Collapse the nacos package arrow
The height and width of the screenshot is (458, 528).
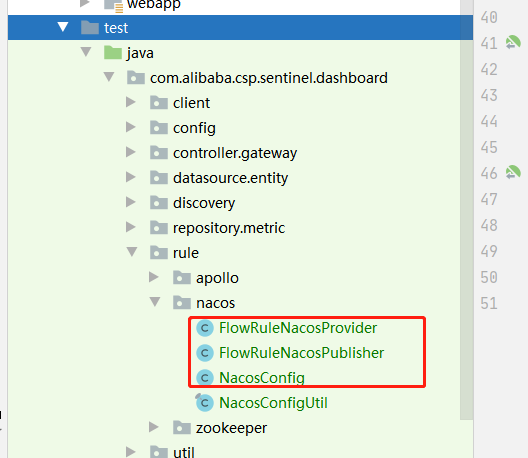pyautogui.click(x=155, y=302)
